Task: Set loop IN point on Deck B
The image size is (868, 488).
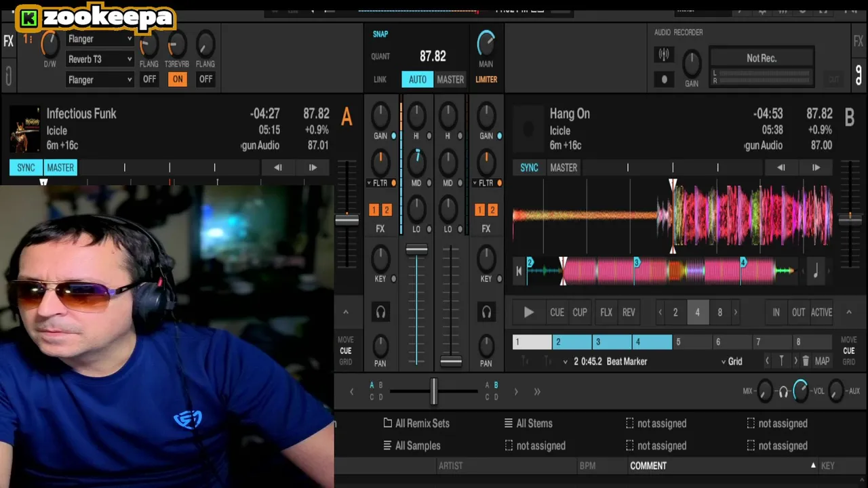Action: pos(776,312)
